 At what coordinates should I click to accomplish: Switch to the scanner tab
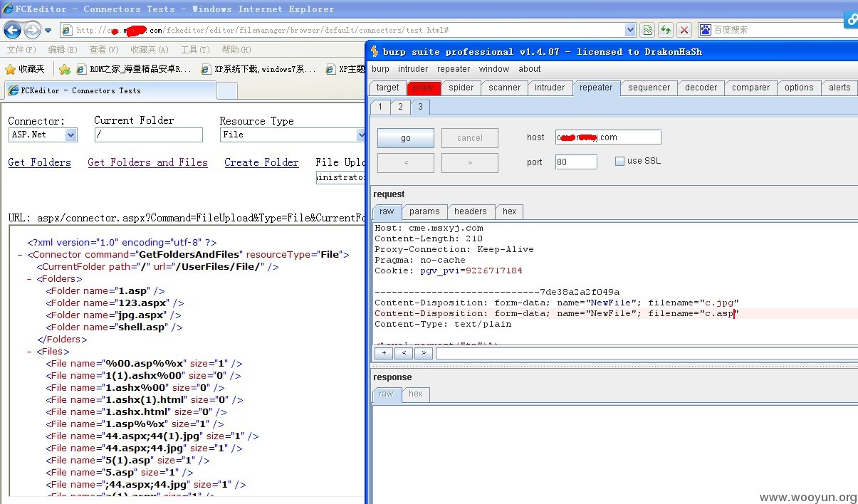[x=504, y=88]
